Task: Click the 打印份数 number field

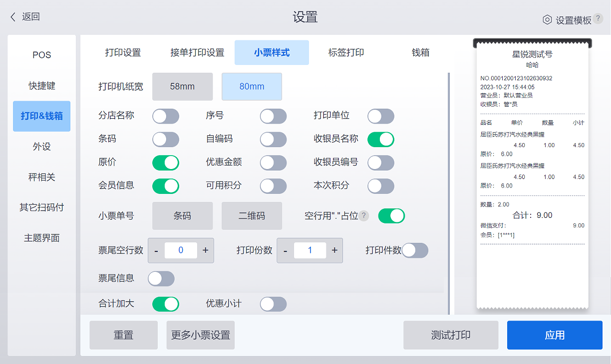Action: click(310, 250)
